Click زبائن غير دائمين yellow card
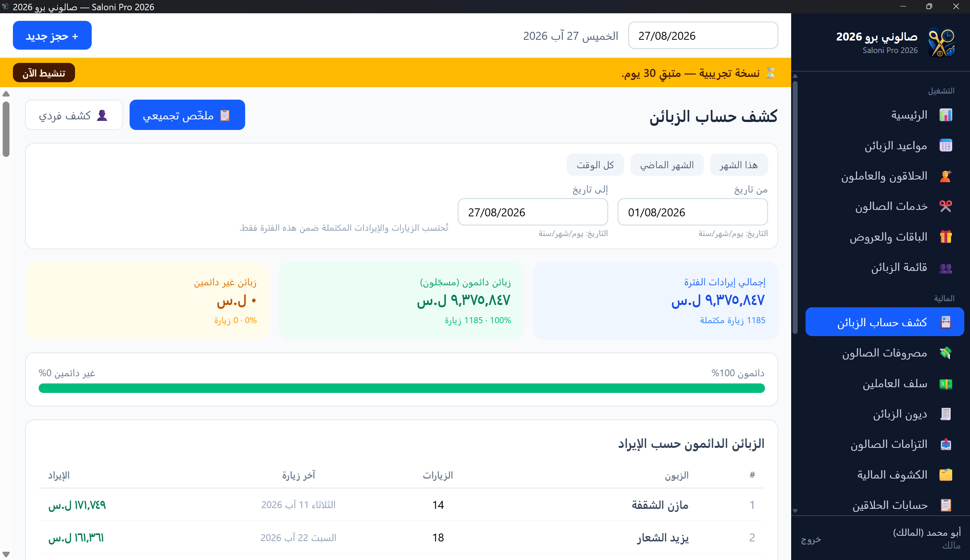This screenshot has width=970, height=560. pos(147,301)
